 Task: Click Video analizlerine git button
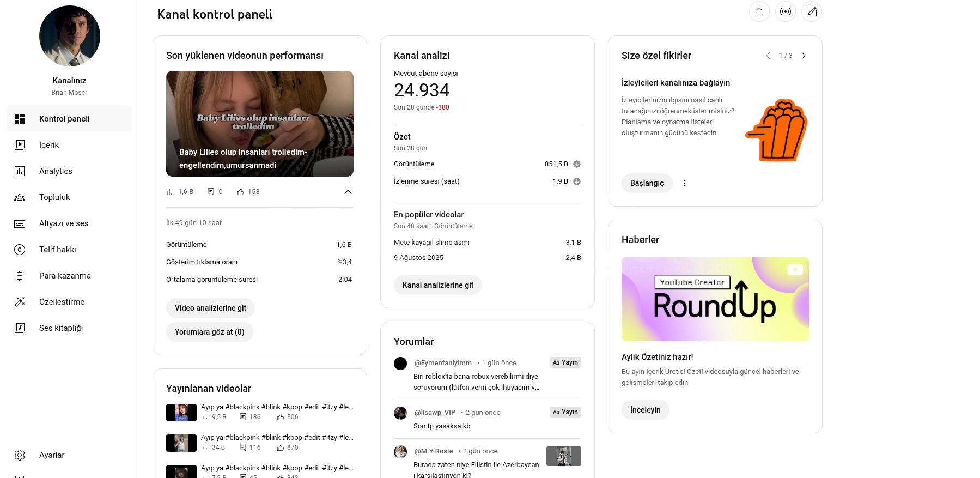210,308
